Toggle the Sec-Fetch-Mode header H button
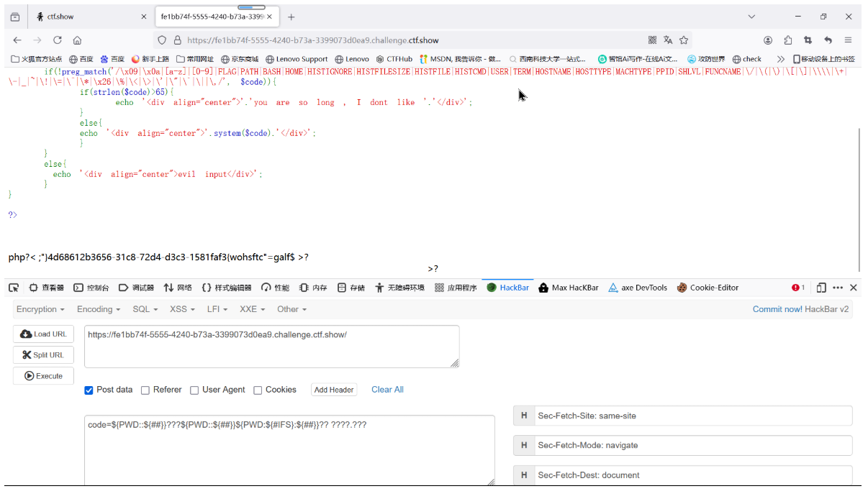The height and width of the screenshot is (499, 868). click(x=524, y=445)
